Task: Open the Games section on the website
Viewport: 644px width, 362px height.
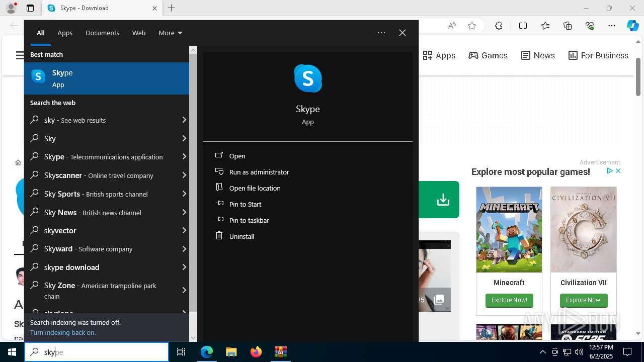Action: [x=488, y=55]
